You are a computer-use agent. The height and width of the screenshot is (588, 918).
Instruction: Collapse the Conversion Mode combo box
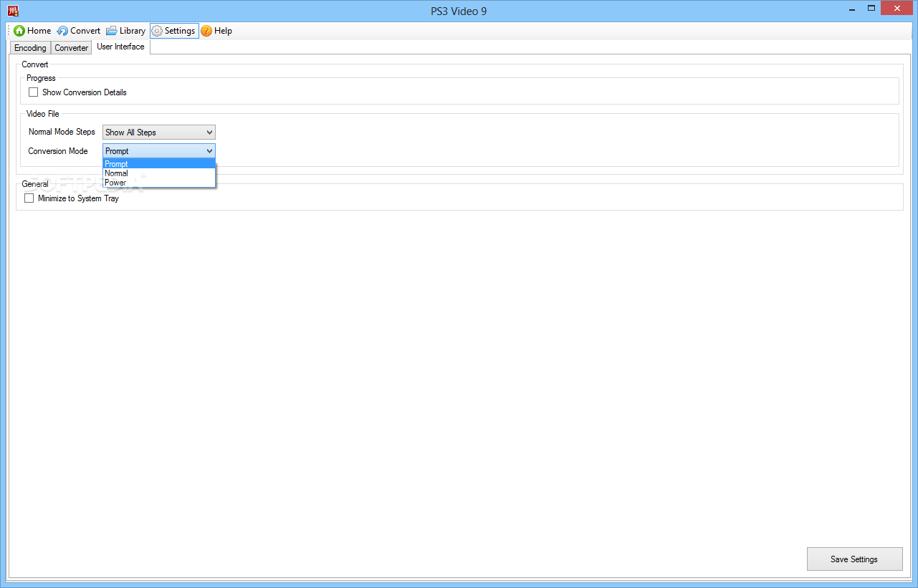(159, 151)
